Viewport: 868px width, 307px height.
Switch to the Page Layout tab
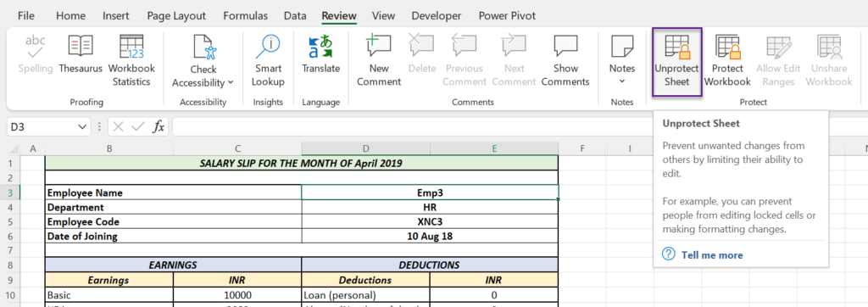click(x=176, y=15)
